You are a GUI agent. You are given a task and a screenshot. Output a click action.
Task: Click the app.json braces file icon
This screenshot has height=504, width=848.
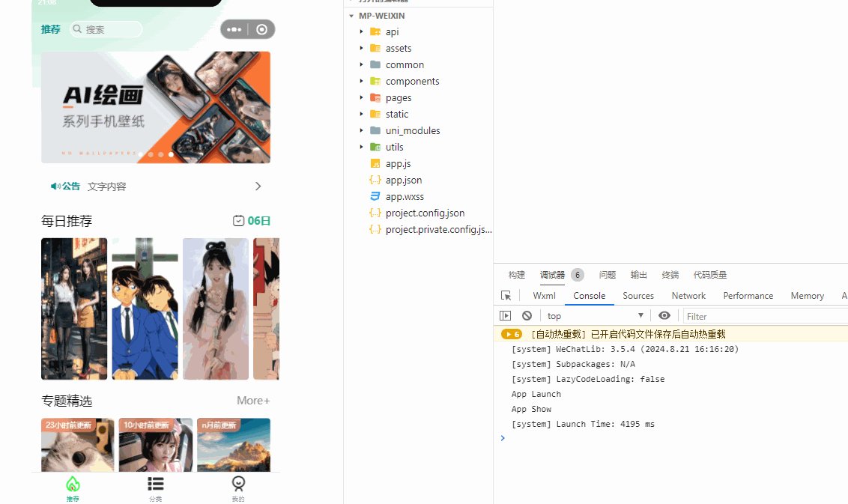coord(375,180)
